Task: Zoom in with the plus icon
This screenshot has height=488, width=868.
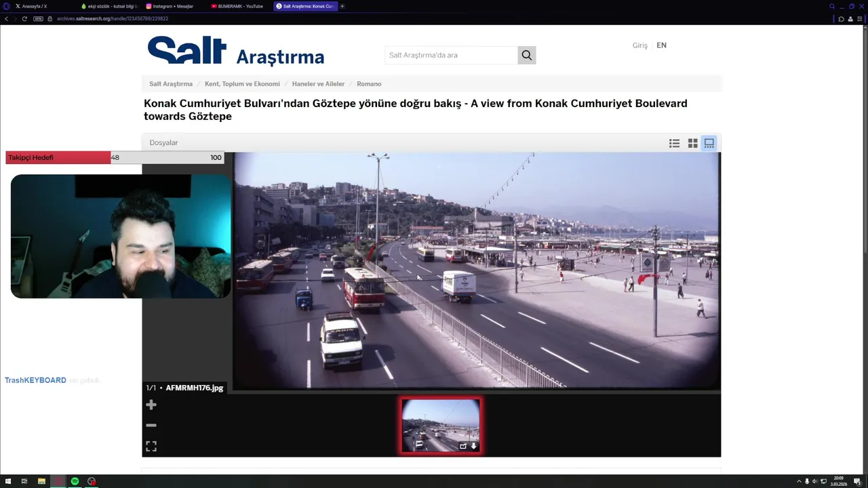Action: pos(151,405)
